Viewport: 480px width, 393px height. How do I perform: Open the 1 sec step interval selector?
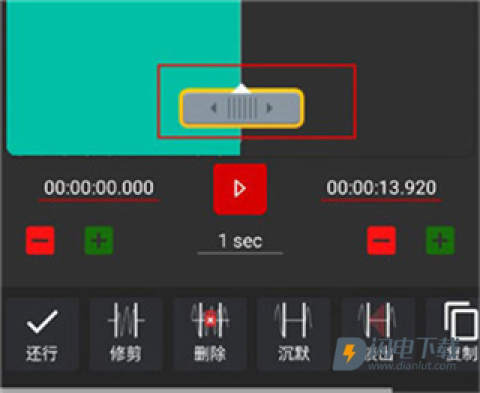pyautogui.click(x=240, y=242)
